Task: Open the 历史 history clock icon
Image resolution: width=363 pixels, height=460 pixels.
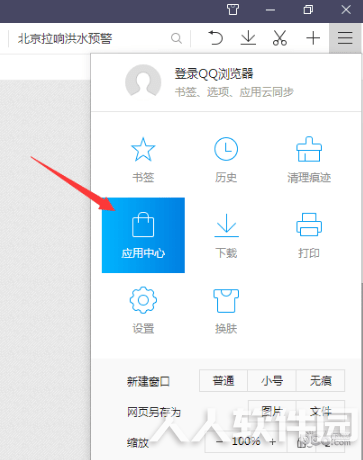Action: pos(226,149)
